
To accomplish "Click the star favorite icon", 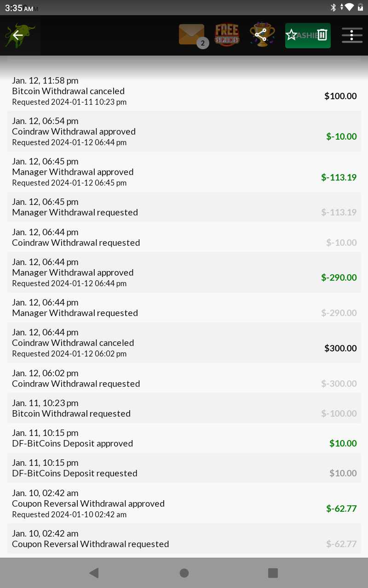I will click(292, 35).
